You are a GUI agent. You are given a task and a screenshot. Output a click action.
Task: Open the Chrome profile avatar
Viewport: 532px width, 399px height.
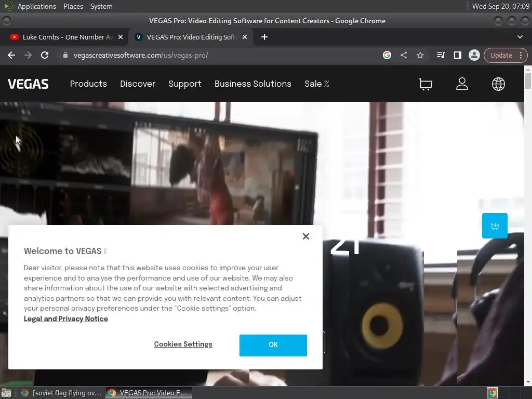coord(474,55)
